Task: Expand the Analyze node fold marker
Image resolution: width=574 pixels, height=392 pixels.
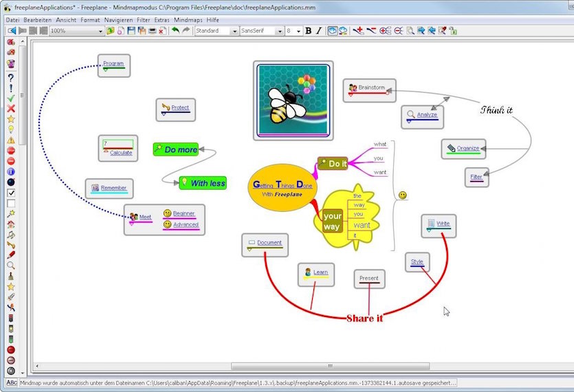Action: tap(409, 121)
